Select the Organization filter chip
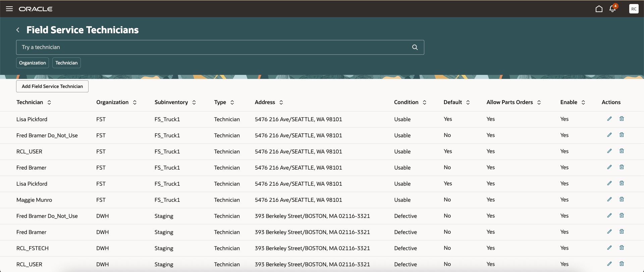 [x=33, y=63]
